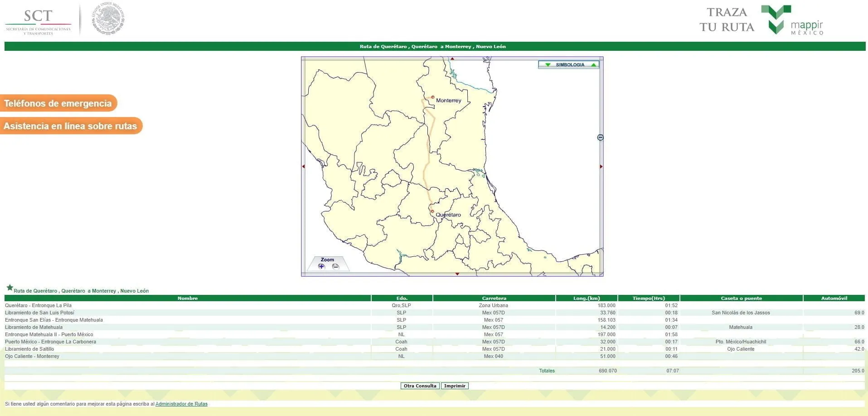Click the Imprimir button

pos(455,386)
